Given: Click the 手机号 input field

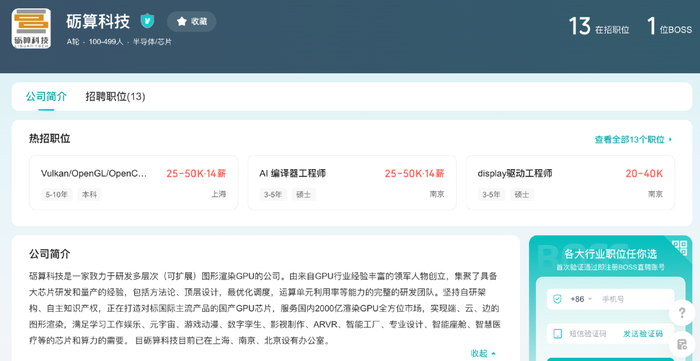Looking at the screenshot, I should [635, 299].
